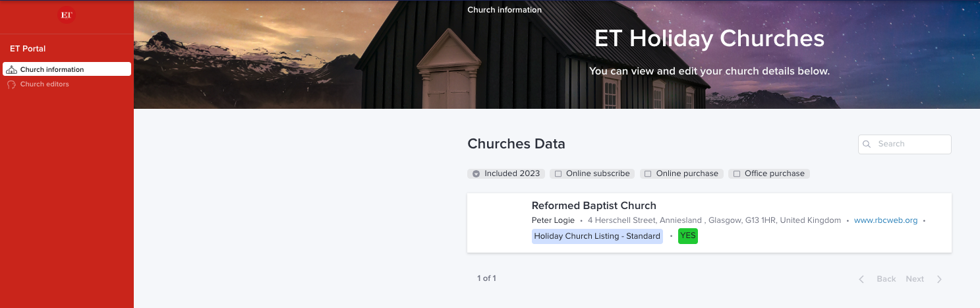Viewport: 980px width, 308px height.
Task: Click the head icon beside Church editors
Action: (x=11, y=84)
